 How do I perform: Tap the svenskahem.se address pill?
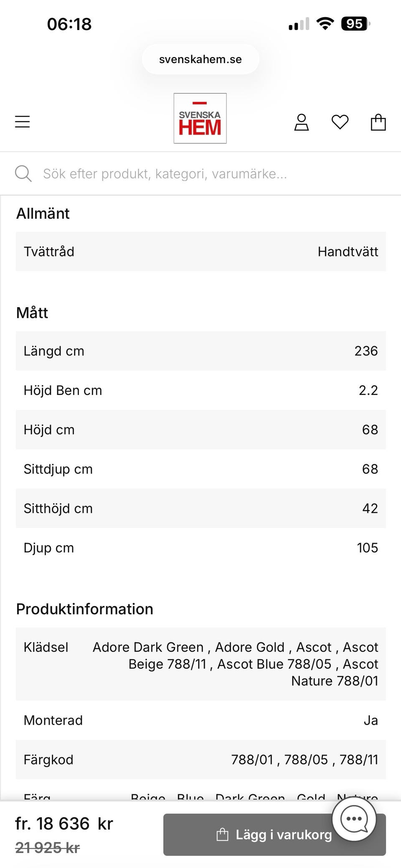click(200, 59)
